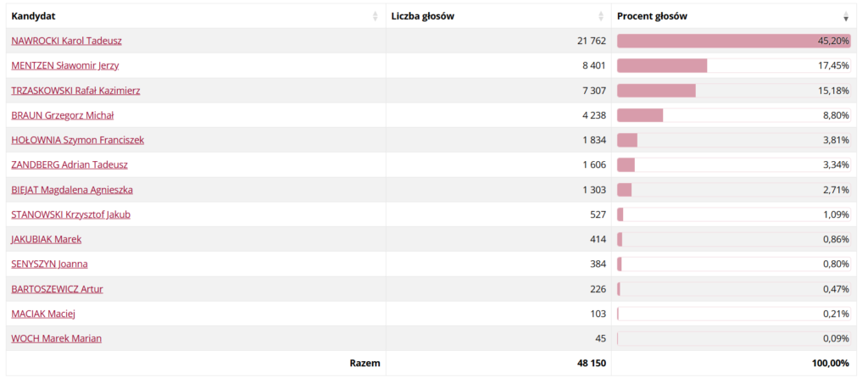Select BARTOSZEWICZ Artur link
The height and width of the screenshot is (378, 868).
(x=57, y=289)
